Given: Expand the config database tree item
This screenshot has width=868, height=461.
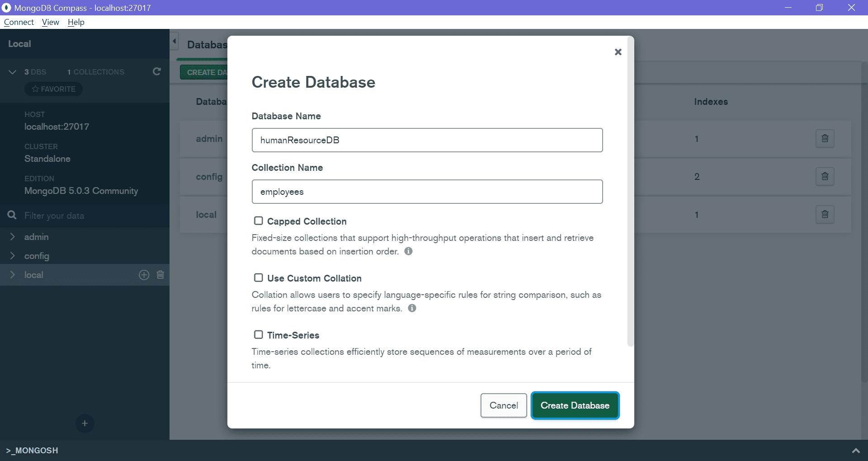Looking at the screenshot, I should pos(12,256).
